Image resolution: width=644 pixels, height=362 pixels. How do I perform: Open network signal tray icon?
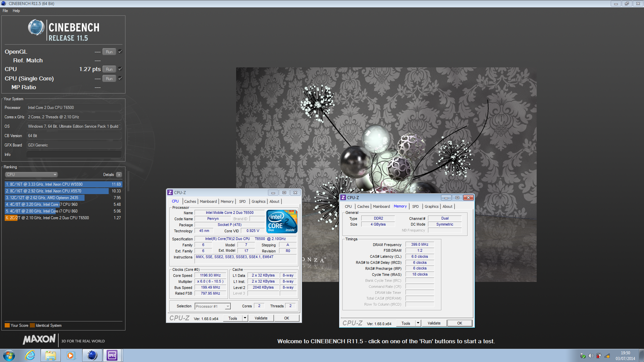click(x=607, y=356)
